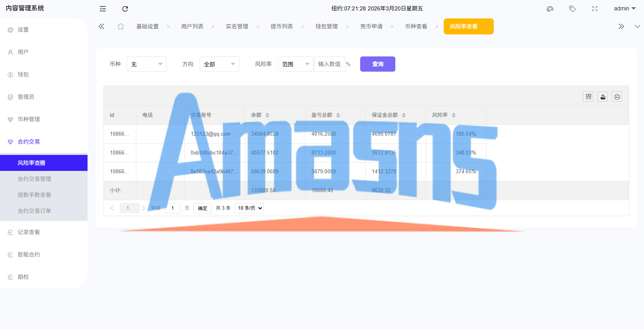Open the 风险率 范围 dropdown

point(296,64)
